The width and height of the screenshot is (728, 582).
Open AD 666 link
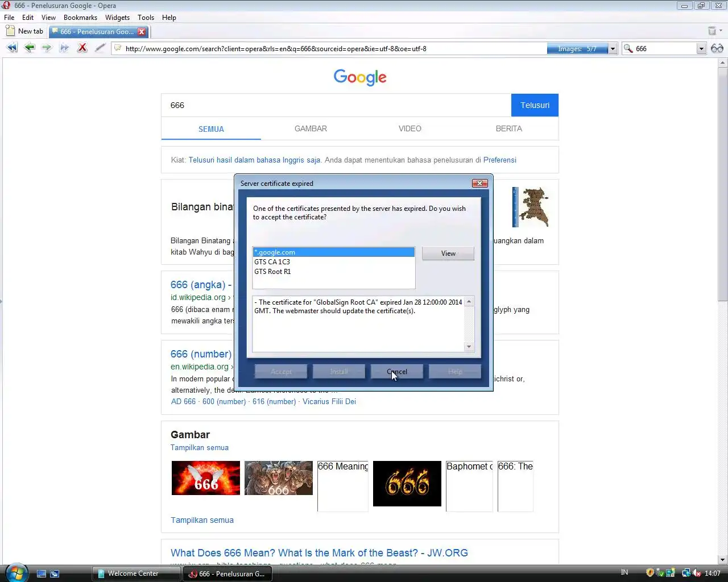(x=183, y=401)
